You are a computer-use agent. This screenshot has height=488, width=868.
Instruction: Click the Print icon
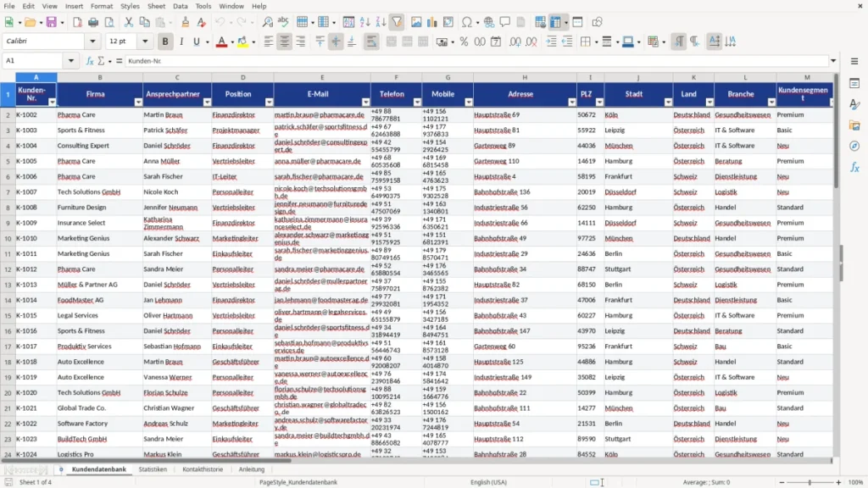93,22
